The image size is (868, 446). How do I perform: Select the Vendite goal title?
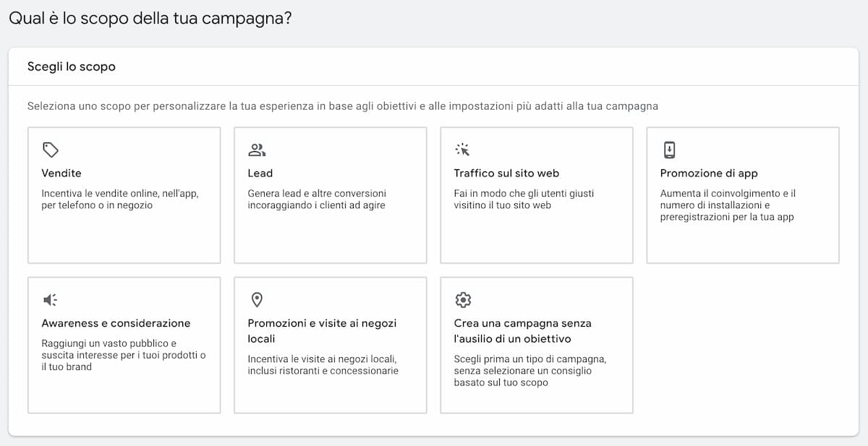point(61,173)
